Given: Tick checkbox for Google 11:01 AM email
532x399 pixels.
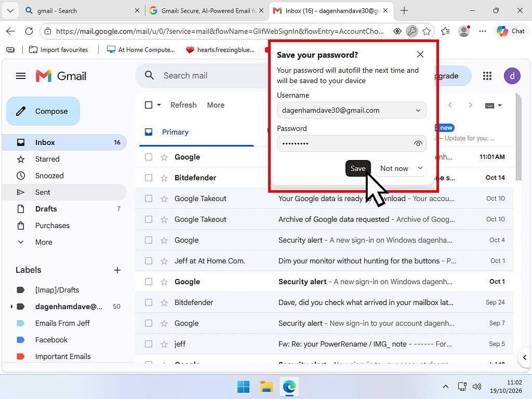Looking at the screenshot, I should pyautogui.click(x=149, y=157).
